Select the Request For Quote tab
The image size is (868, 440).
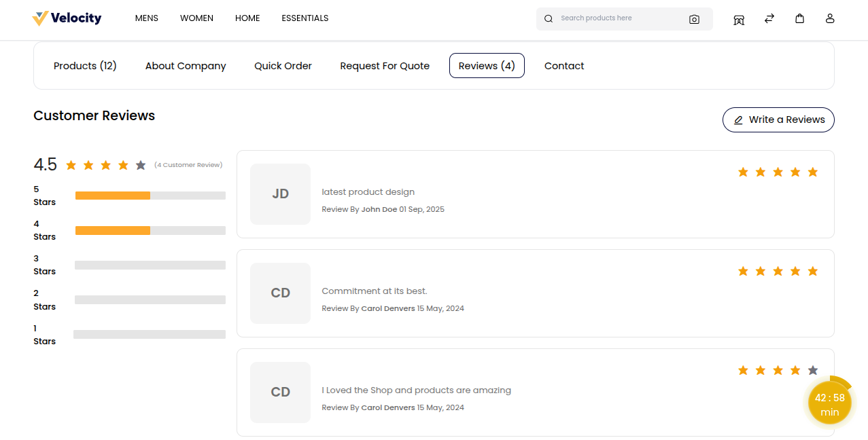385,66
